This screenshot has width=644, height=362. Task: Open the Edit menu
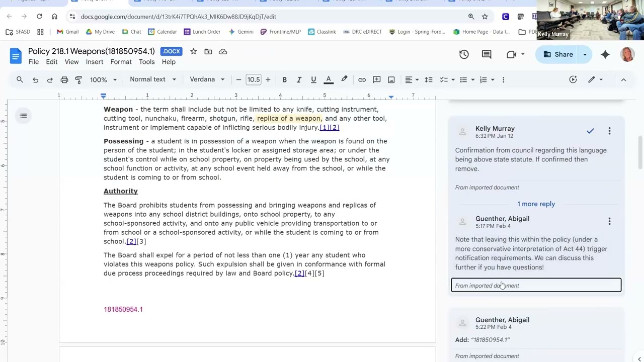pyautogui.click(x=52, y=62)
